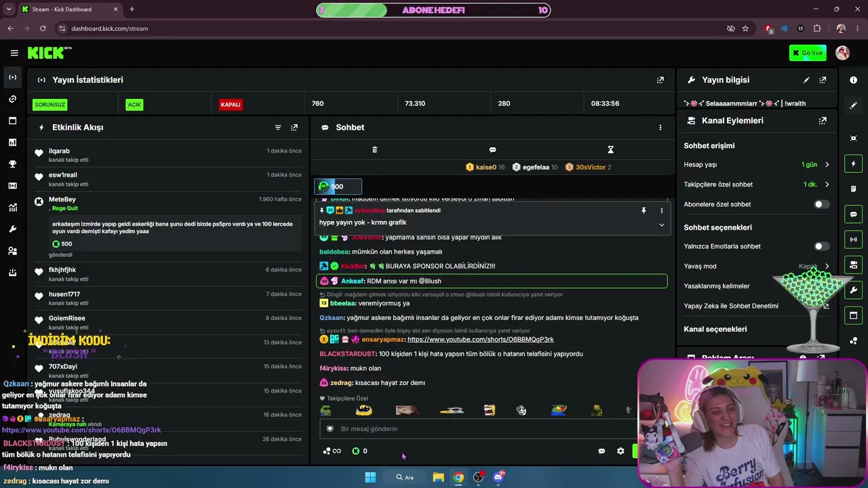The height and width of the screenshot is (488, 868).
Task: Open the bar chart page in left sidebar
Action: click(x=12, y=142)
